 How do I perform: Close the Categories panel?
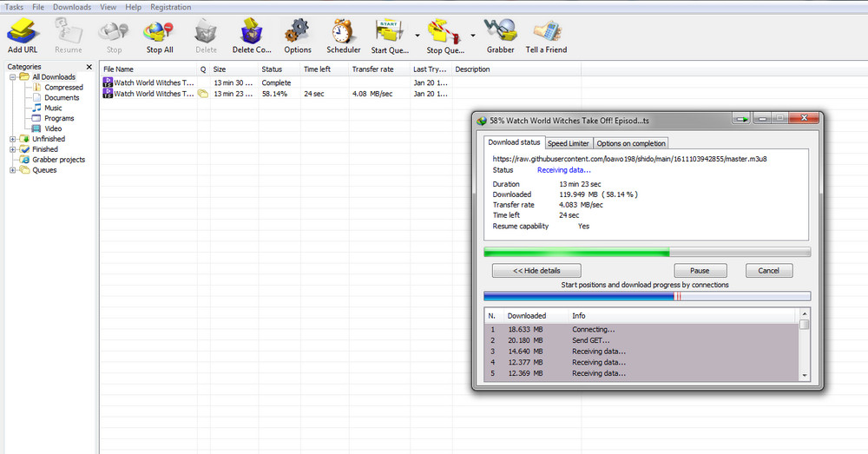(89, 67)
